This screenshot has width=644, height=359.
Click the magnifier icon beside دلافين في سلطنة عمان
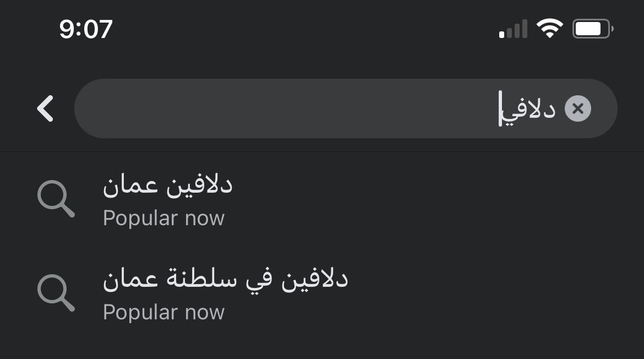pyautogui.click(x=56, y=293)
